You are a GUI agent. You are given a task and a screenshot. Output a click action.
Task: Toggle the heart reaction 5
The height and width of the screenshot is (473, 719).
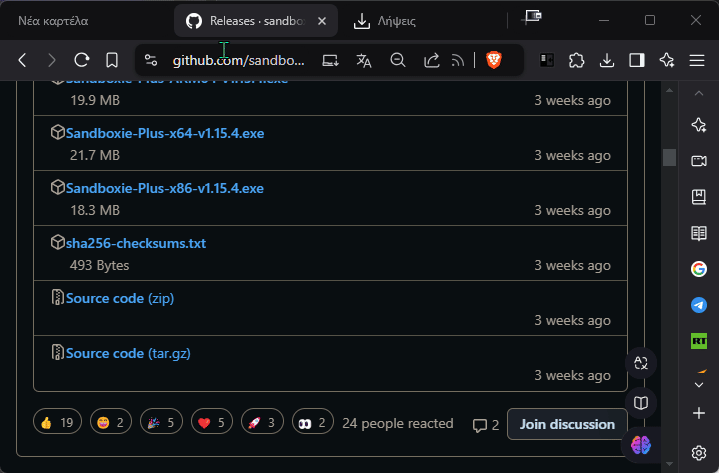coord(211,422)
